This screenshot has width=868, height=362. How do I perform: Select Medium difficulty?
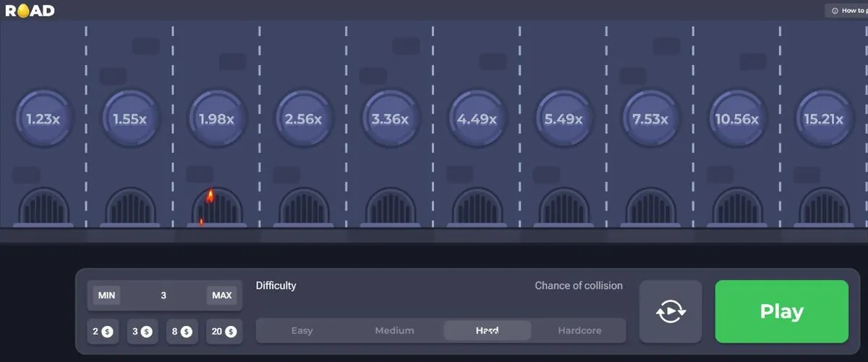coord(394,331)
